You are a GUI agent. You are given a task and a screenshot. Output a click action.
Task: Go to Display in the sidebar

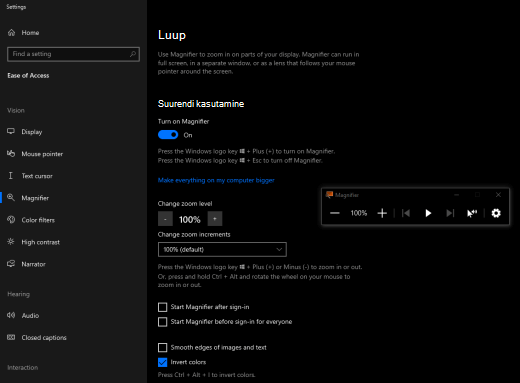pos(32,132)
